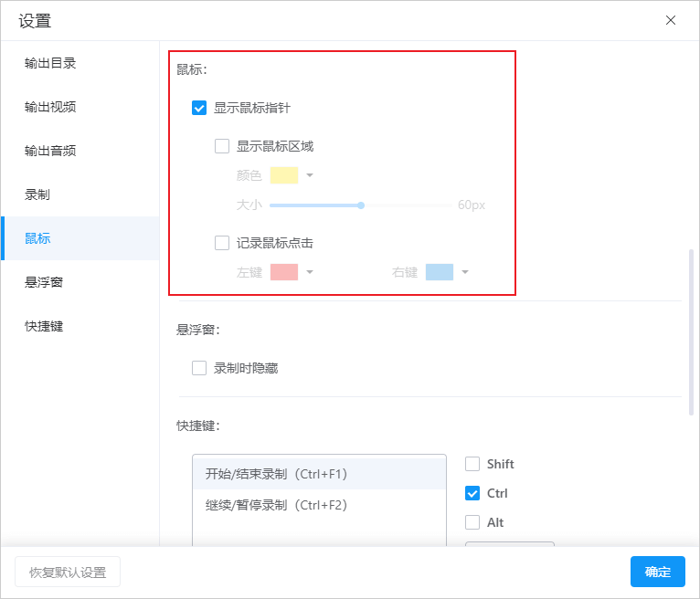Click the blue 右键 color swatch
Image resolution: width=700 pixels, height=599 pixels.
[440, 272]
